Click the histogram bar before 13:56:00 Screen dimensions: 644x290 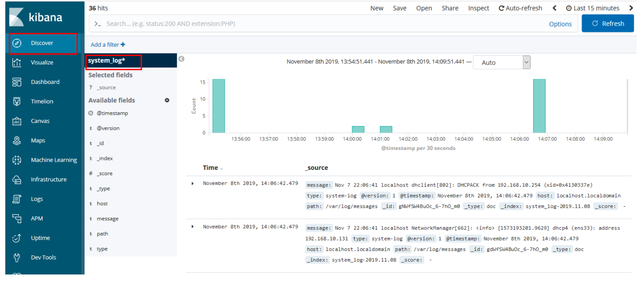click(x=219, y=106)
